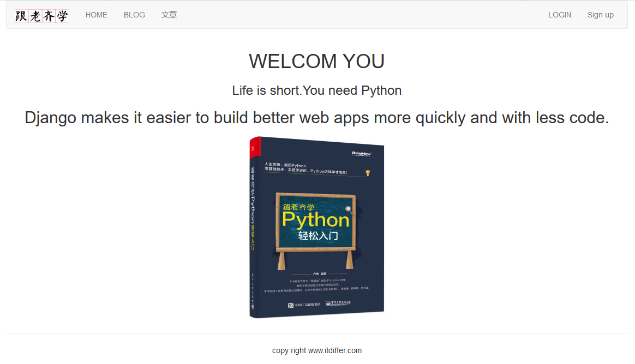Open the HOME navigation link
Image resolution: width=635 pixels, height=364 pixels.
coord(97,15)
